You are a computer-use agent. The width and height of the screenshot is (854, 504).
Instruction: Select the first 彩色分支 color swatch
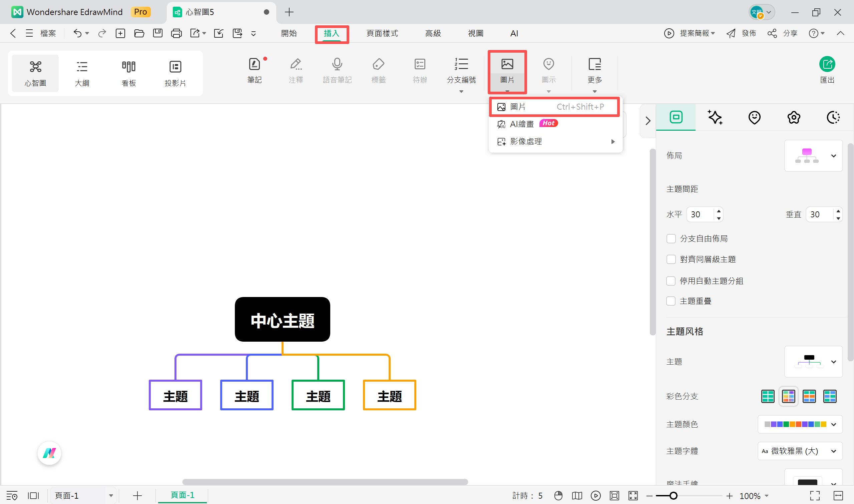click(x=768, y=396)
